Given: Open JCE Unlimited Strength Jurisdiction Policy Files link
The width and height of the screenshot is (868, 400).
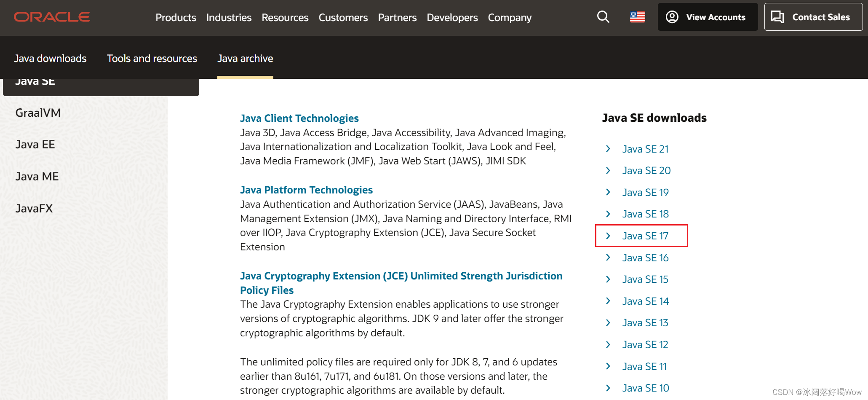Looking at the screenshot, I should coord(401,283).
